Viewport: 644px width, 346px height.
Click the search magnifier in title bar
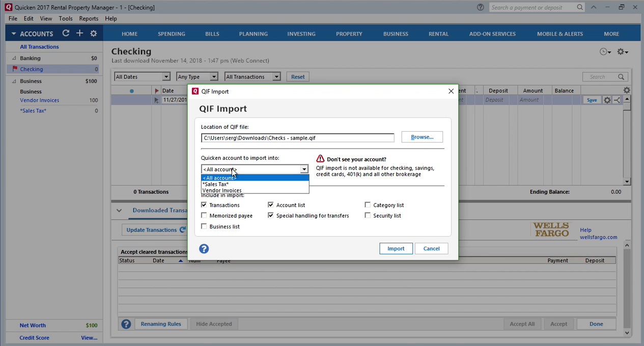[580, 7]
